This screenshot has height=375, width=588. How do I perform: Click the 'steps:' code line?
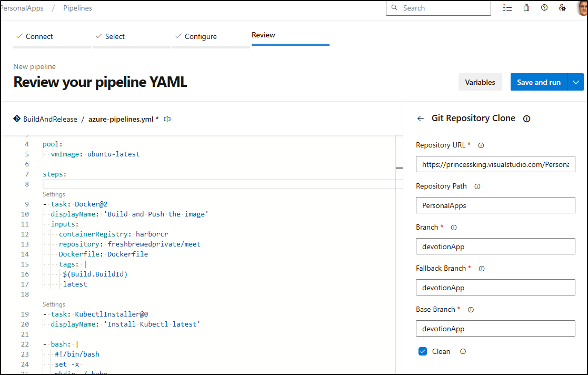pyautogui.click(x=55, y=174)
